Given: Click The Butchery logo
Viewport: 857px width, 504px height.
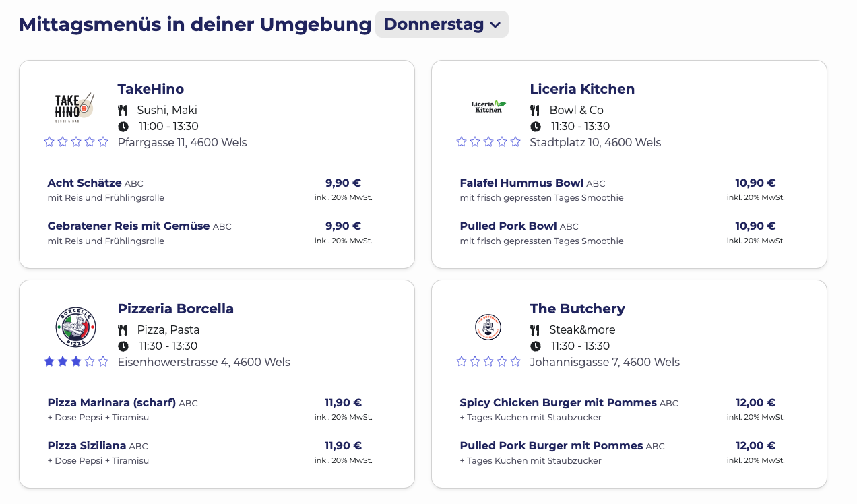Looking at the screenshot, I should [488, 327].
